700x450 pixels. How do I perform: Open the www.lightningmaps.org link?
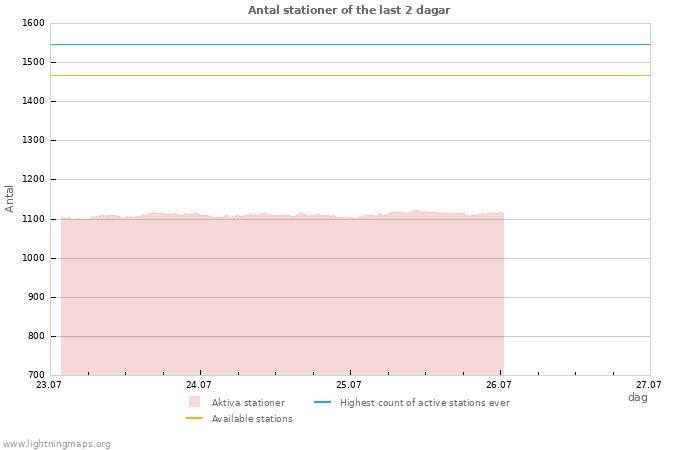tap(56, 444)
